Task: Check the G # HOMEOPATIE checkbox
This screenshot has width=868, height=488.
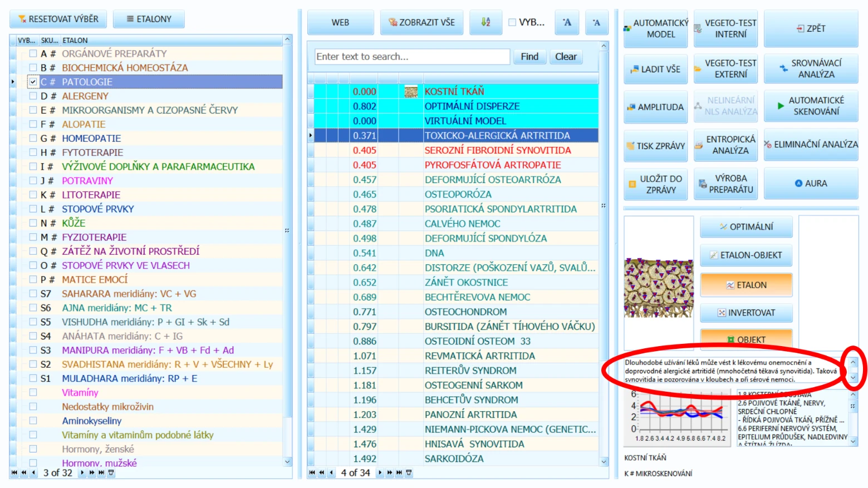Action: click(x=33, y=138)
